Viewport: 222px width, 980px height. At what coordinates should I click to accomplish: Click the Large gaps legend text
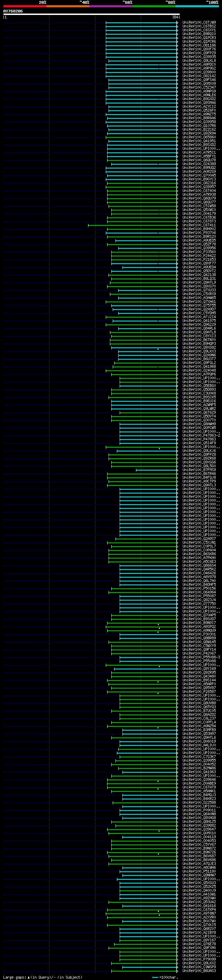pos(43,977)
